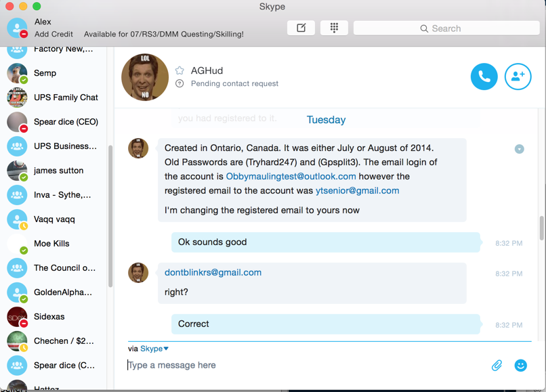
Task: Open The Council o... group chat
Action: pyautogui.click(x=54, y=268)
